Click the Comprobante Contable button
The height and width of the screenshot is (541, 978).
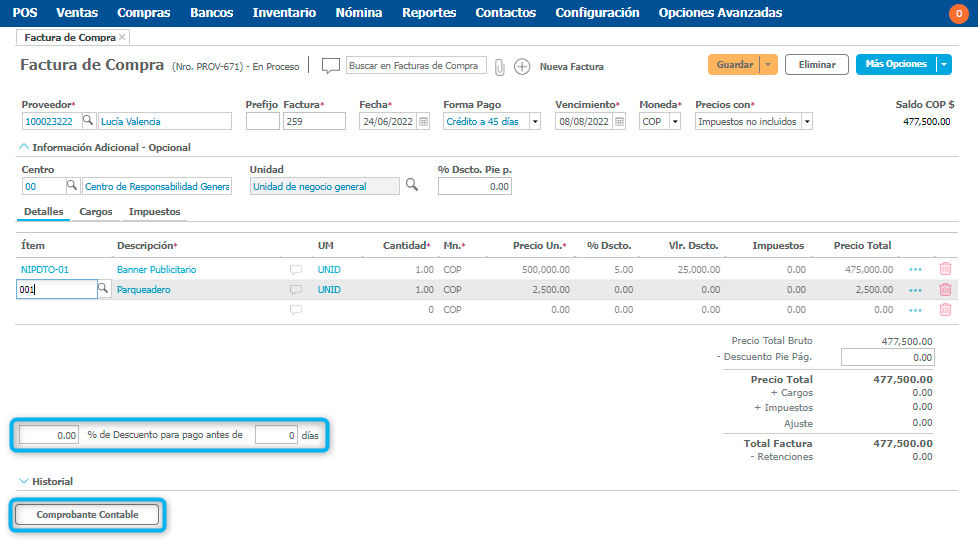tap(88, 515)
